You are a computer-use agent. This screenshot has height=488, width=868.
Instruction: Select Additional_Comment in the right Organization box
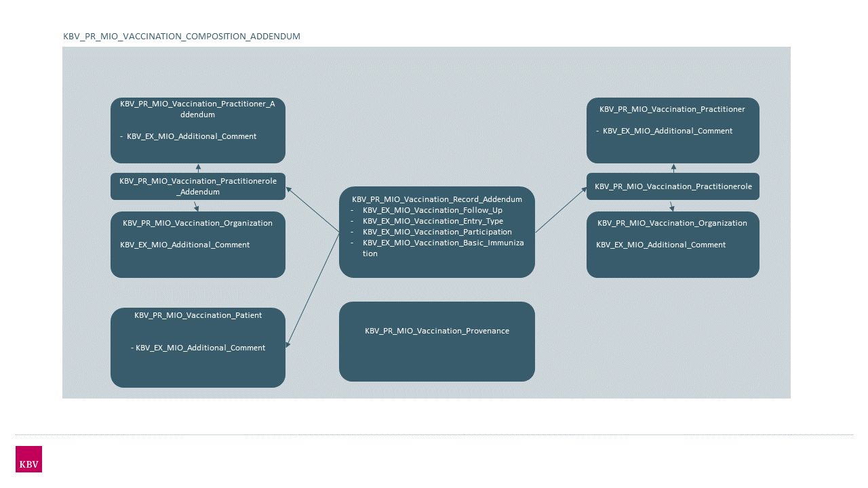[660, 245]
